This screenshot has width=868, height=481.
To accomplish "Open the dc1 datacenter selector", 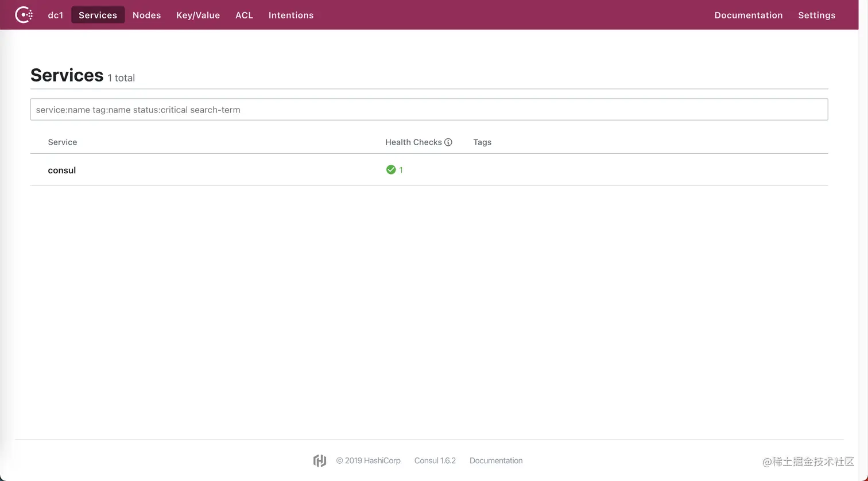I will click(56, 15).
